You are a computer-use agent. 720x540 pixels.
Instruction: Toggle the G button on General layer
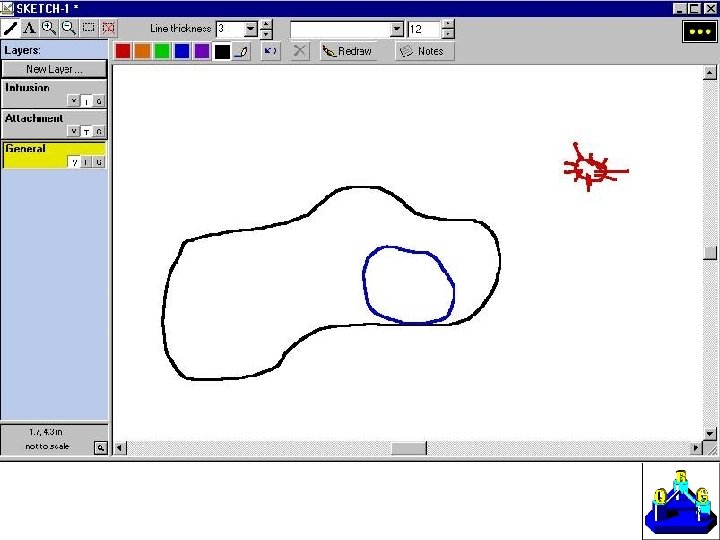tap(99, 162)
